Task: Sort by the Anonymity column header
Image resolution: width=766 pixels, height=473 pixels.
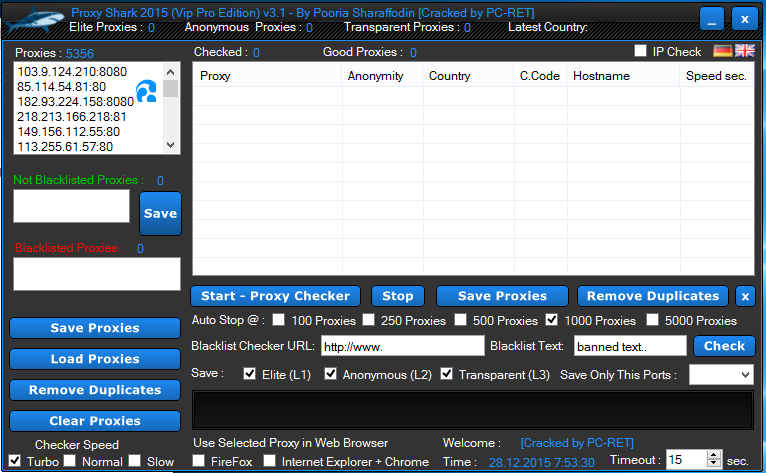Action: coord(376,76)
